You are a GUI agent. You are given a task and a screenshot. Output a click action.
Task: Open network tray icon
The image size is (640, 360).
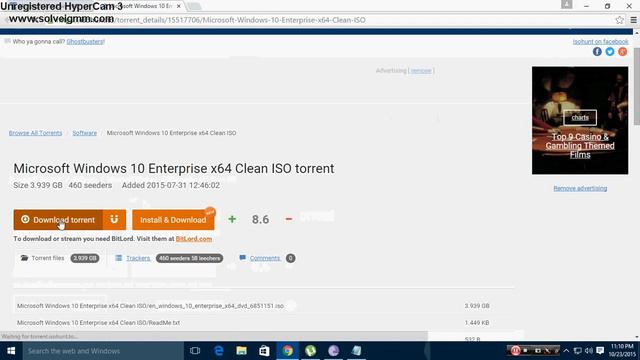(x=578, y=351)
